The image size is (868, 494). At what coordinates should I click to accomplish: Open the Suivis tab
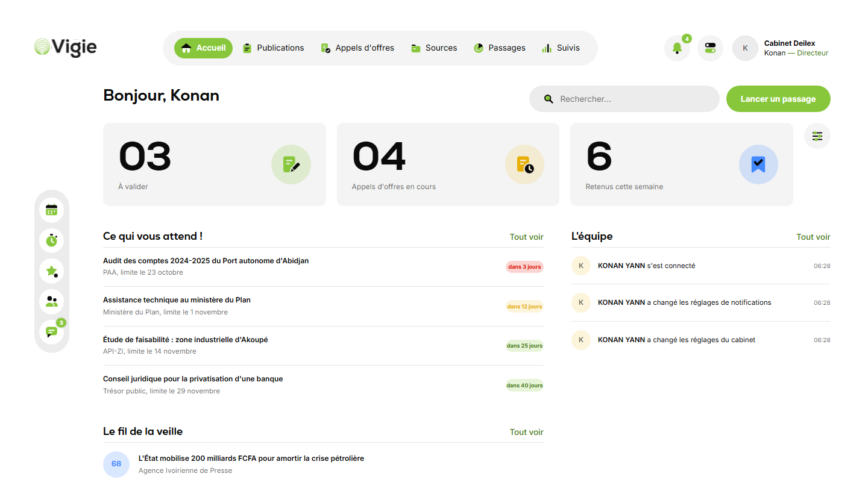[x=561, y=48]
